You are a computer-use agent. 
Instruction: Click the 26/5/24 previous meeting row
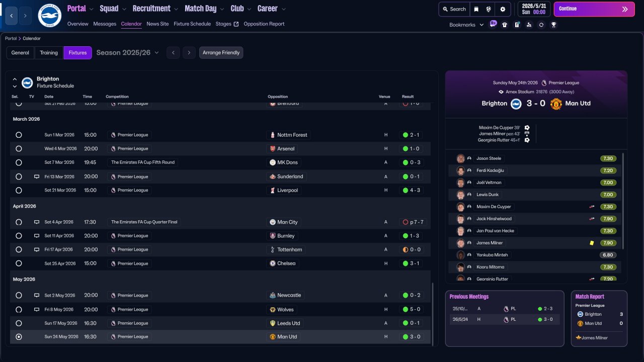tap(505, 319)
